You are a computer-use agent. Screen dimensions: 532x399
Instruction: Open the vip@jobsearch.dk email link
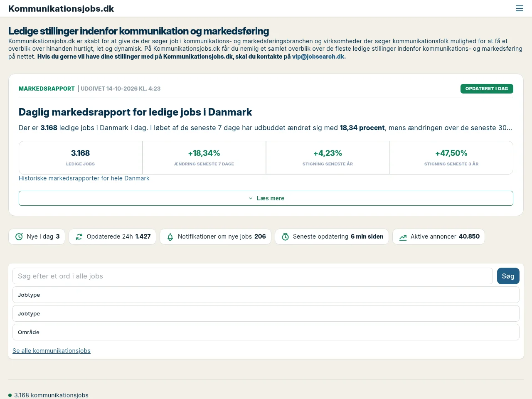318,57
